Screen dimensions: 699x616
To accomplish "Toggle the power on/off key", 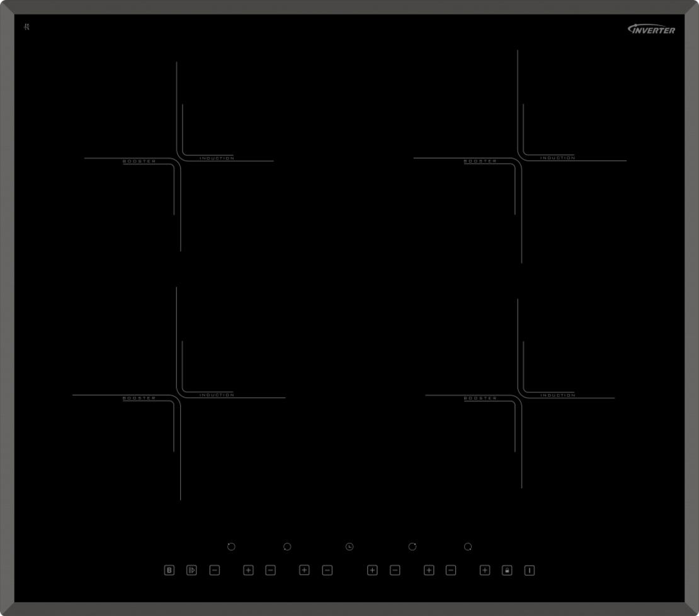I will coord(528,569).
